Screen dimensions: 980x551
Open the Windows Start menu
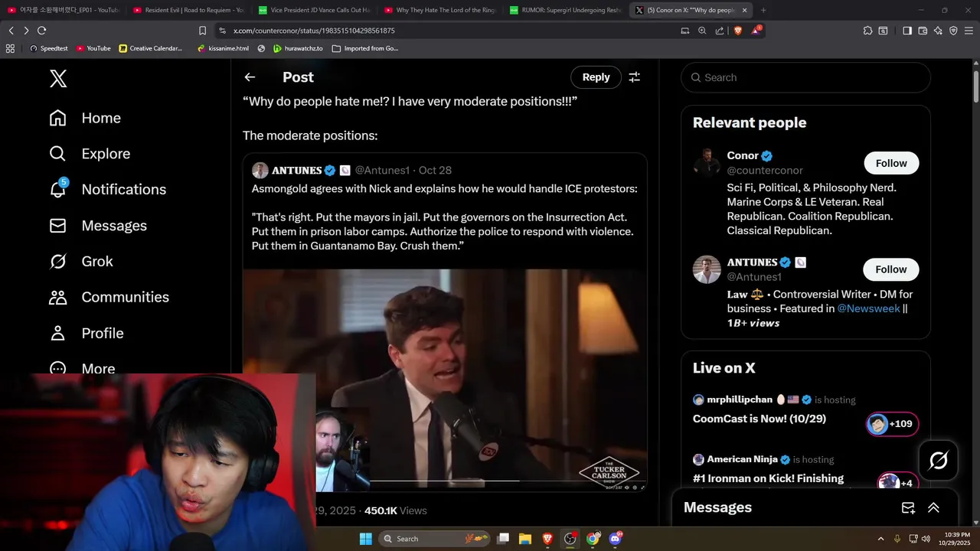point(366,539)
